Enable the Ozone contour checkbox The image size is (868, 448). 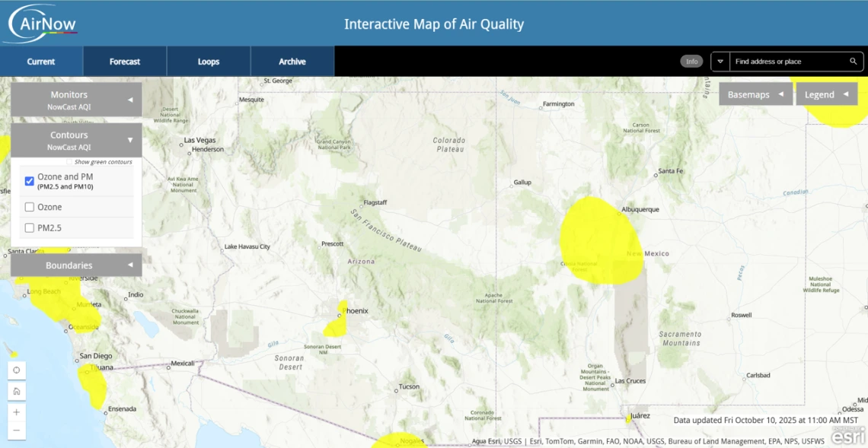tap(30, 207)
